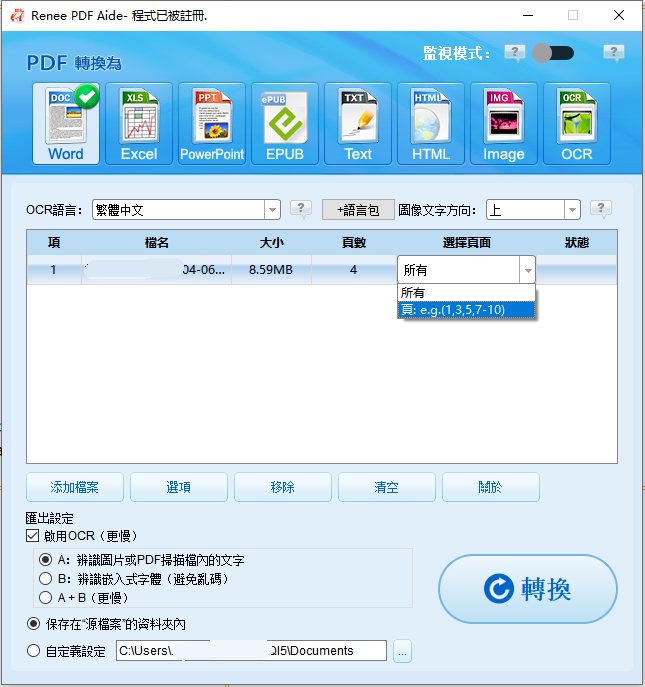Image resolution: width=645 pixels, height=687 pixels.
Task: Open the 圖像文字方向 dropdown showing 上
Action: pyautogui.click(x=533, y=210)
